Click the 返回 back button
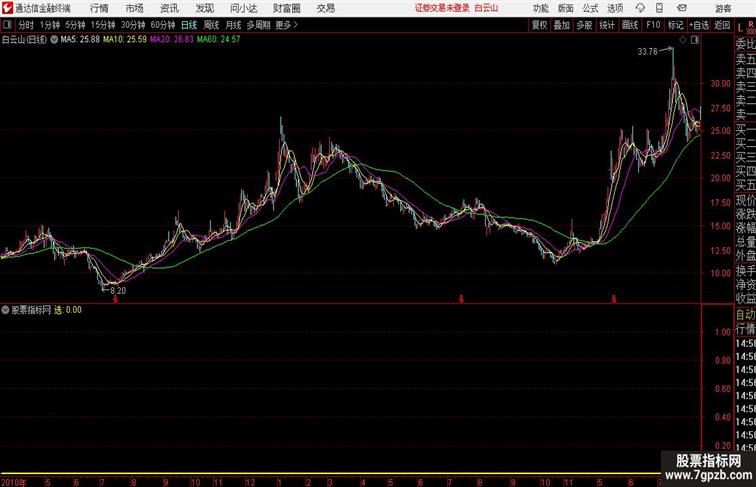Image resolution: width=756 pixels, height=487 pixels. tap(722, 25)
